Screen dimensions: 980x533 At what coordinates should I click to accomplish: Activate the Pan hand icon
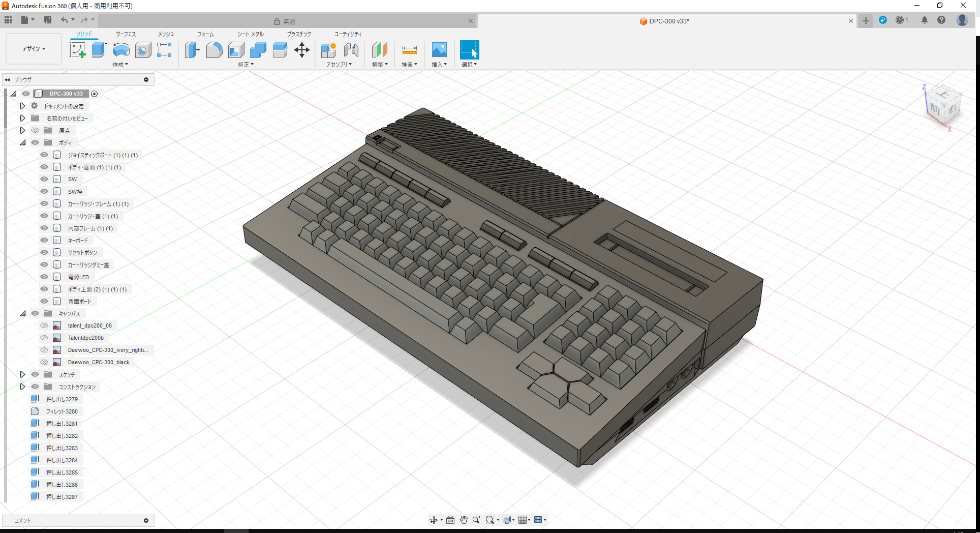(463, 519)
